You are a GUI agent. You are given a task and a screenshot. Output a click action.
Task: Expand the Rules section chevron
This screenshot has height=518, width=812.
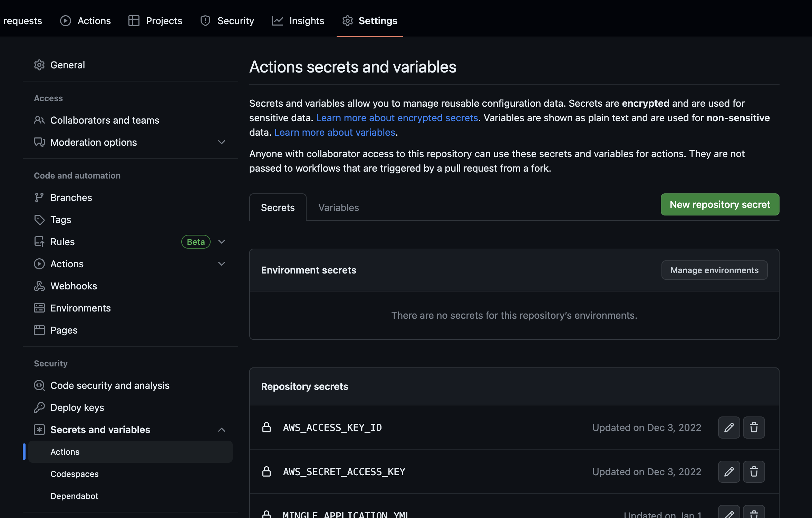[x=221, y=242]
